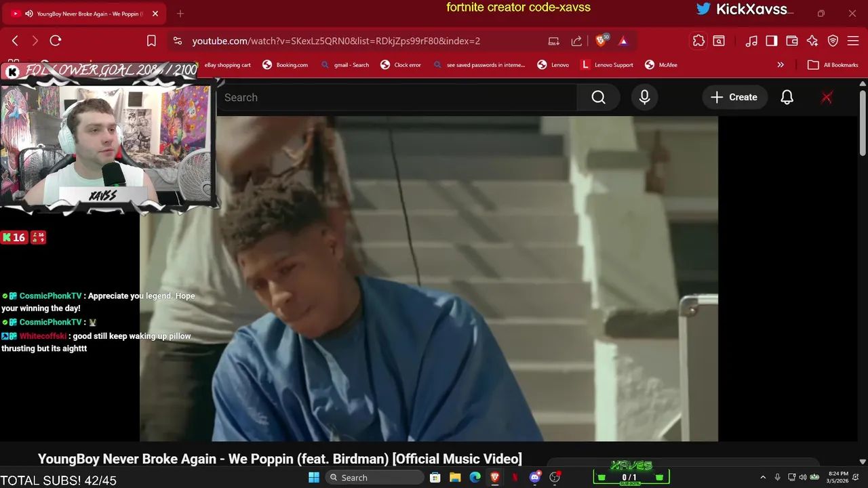The width and height of the screenshot is (868, 488).
Task: Click the Windows taskbar Search box
Action: point(374,477)
